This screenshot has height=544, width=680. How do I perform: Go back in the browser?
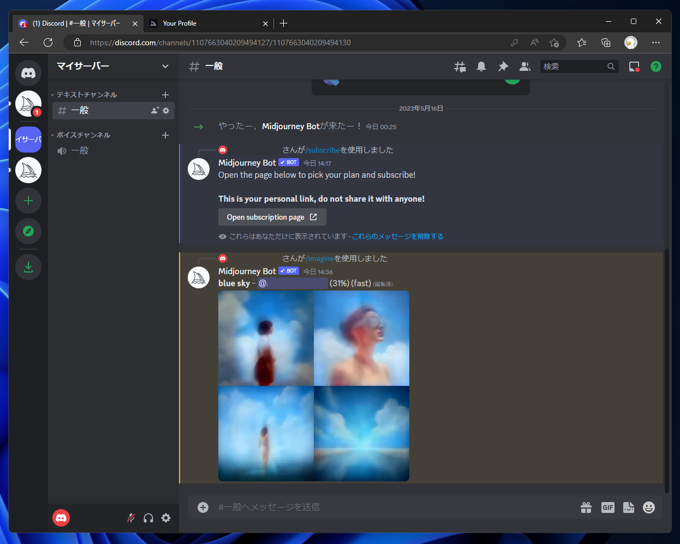[x=24, y=43]
